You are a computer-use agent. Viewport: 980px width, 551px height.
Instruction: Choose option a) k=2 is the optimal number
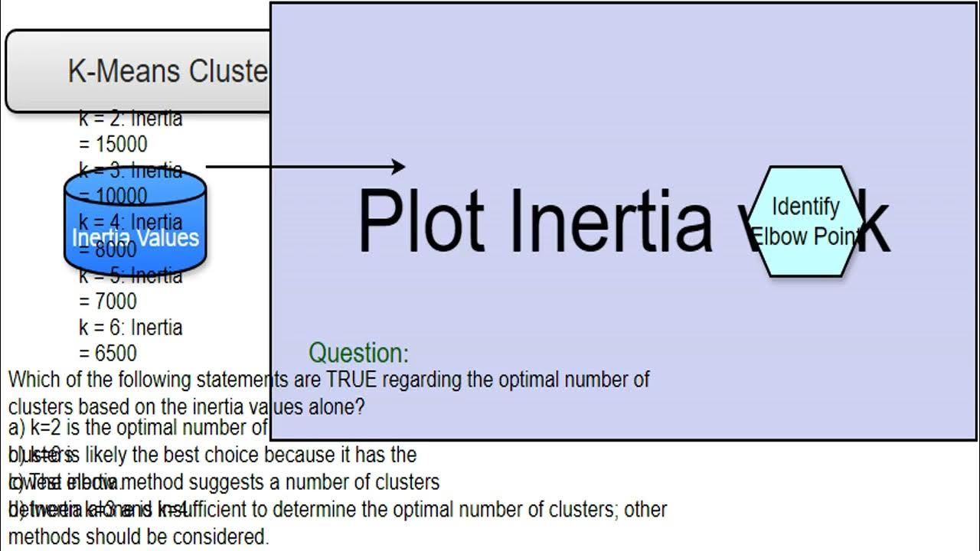coord(138,427)
